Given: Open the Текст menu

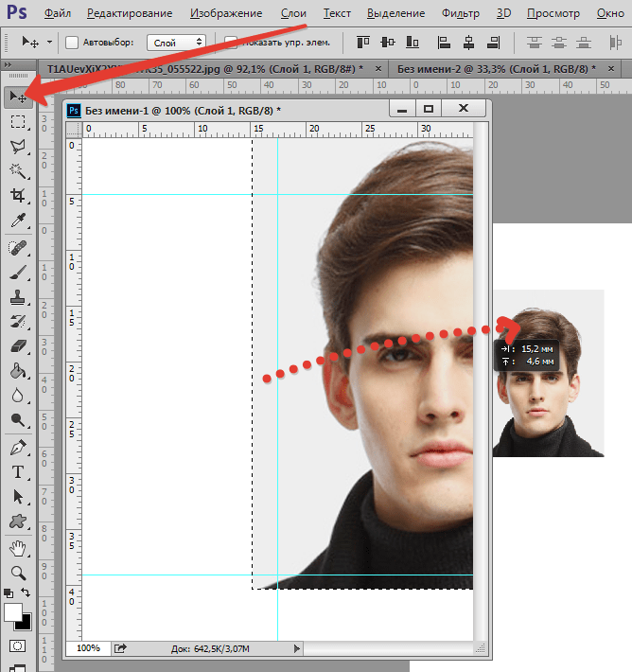Looking at the screenshot, I should pyautogui.click(x=337, y=13).
